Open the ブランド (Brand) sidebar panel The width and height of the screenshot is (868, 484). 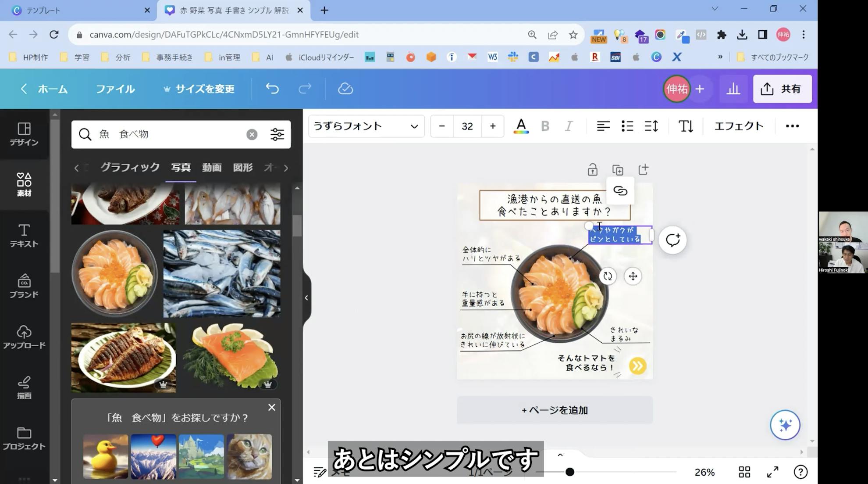point(24,286)
